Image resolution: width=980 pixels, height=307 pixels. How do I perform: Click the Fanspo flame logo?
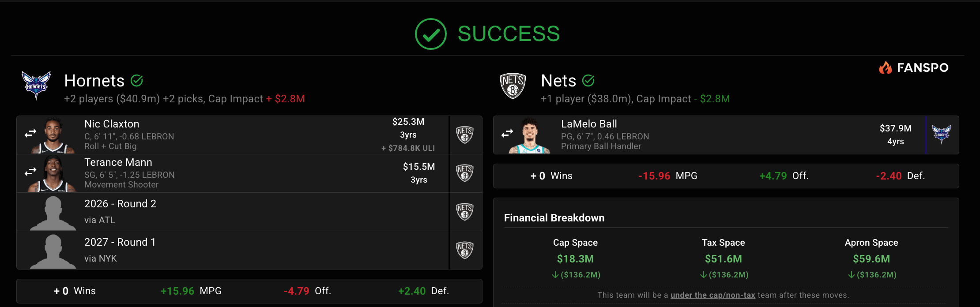[885, 67]
